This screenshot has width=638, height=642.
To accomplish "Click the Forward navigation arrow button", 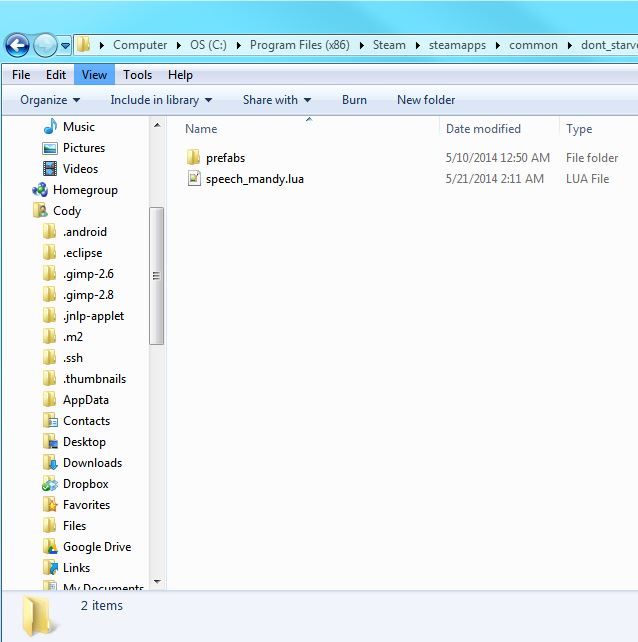I will (45, 45).
